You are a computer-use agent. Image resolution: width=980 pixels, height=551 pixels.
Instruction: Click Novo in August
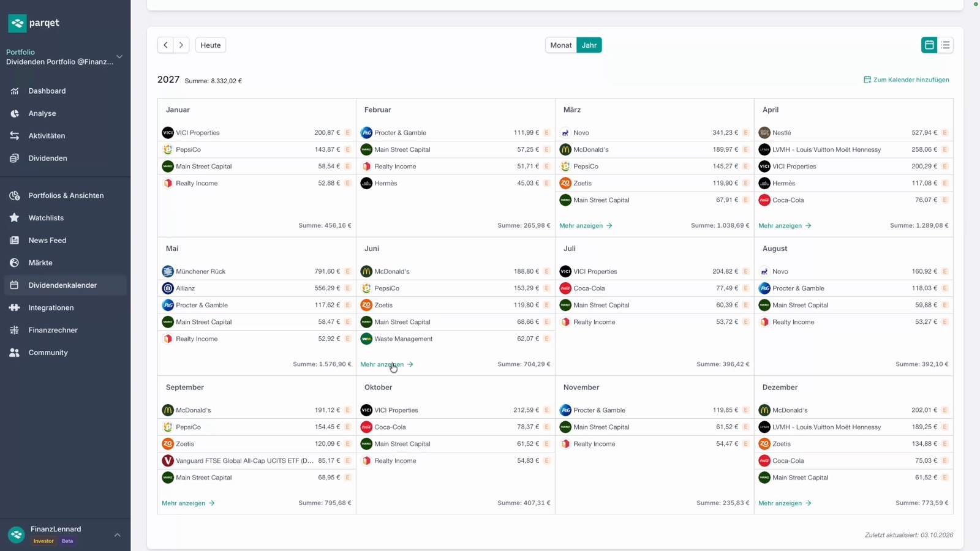pyautogui.click(x=853, y=271)
